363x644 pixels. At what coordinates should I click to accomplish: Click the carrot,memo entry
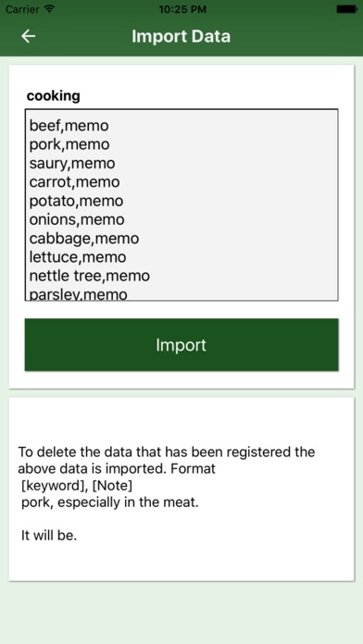point(74,182)
